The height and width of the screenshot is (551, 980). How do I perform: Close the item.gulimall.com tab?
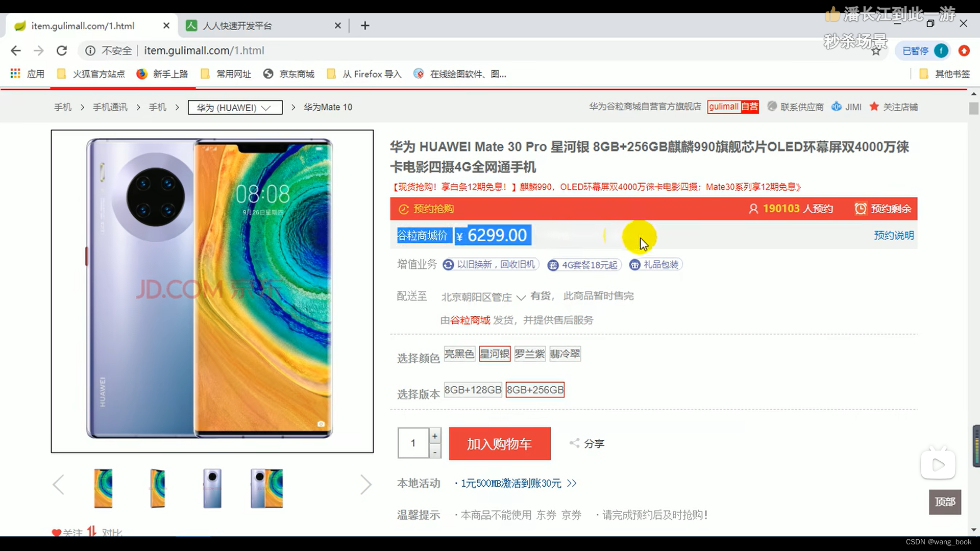166,26
